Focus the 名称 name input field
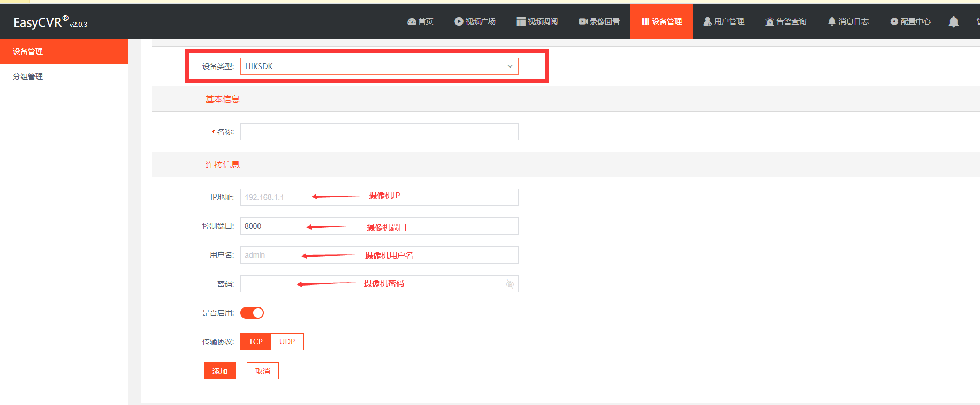 (x=379, y=132)
